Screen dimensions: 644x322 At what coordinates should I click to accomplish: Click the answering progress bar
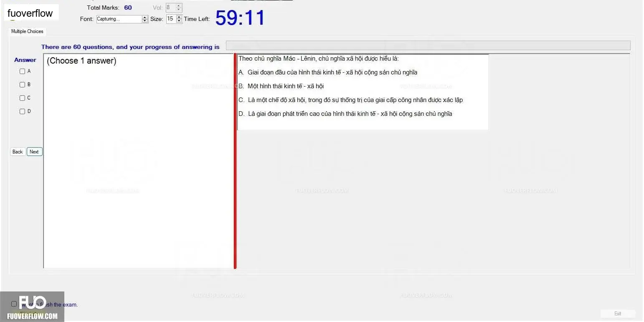pos(428,46)
